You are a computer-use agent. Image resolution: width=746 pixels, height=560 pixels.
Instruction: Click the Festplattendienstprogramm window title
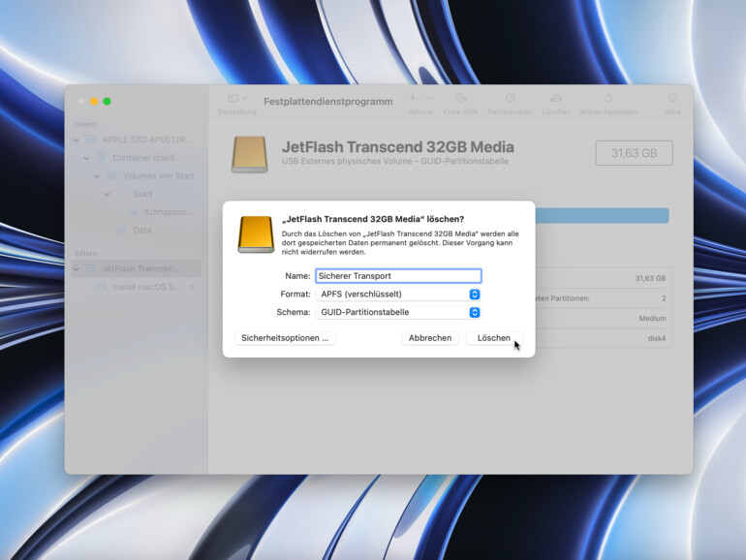pyautogui.click(x=328, y=102)
